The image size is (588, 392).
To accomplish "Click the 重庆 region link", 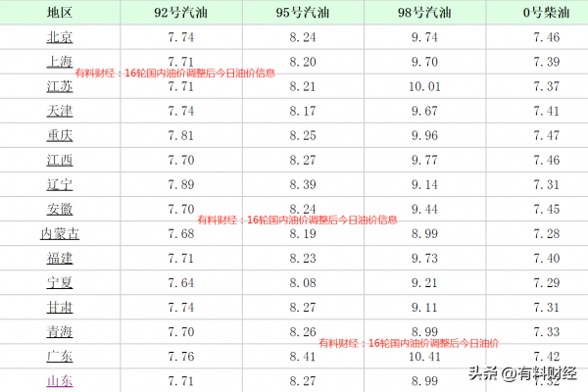I will click(60, 134).
